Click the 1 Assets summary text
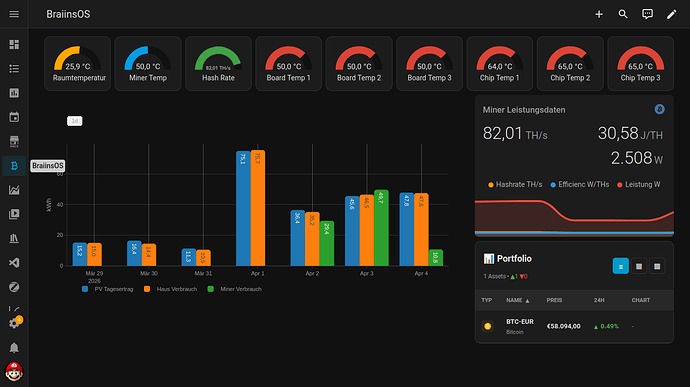The image size is (690, 387). tap(505, 276)
